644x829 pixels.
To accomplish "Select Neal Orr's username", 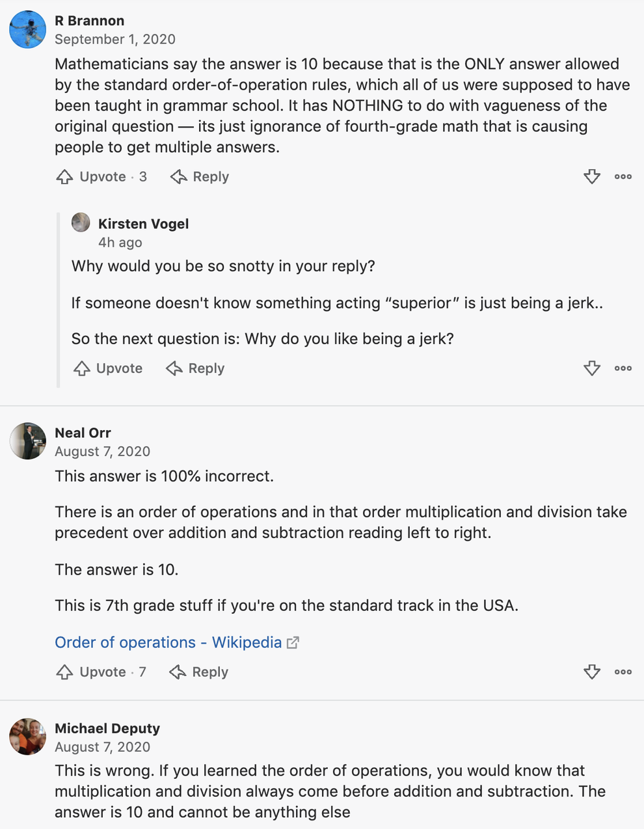I will pyautogui.click(x=83, y=432).
